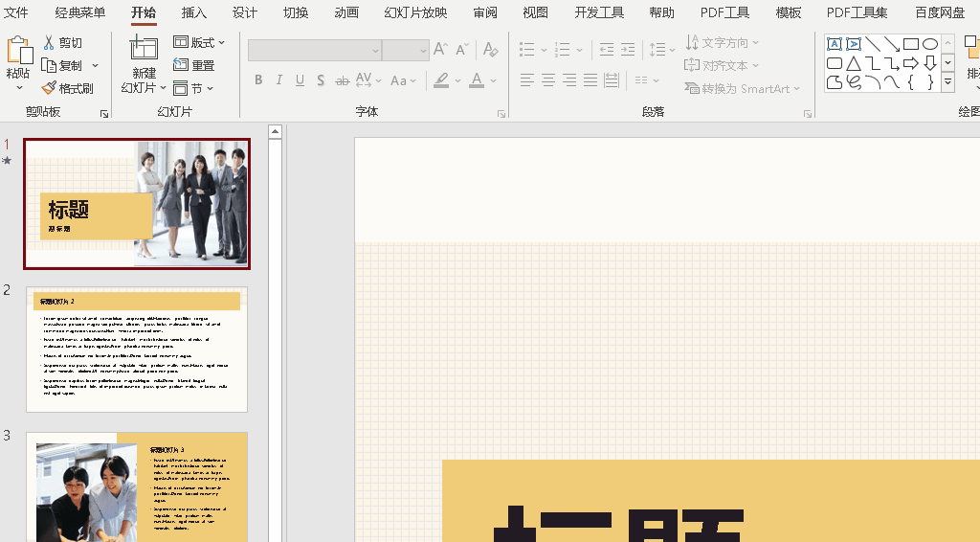Open Font (字体) dialog launcher
The image size is (980, 542).
click(x=501, y=114)
